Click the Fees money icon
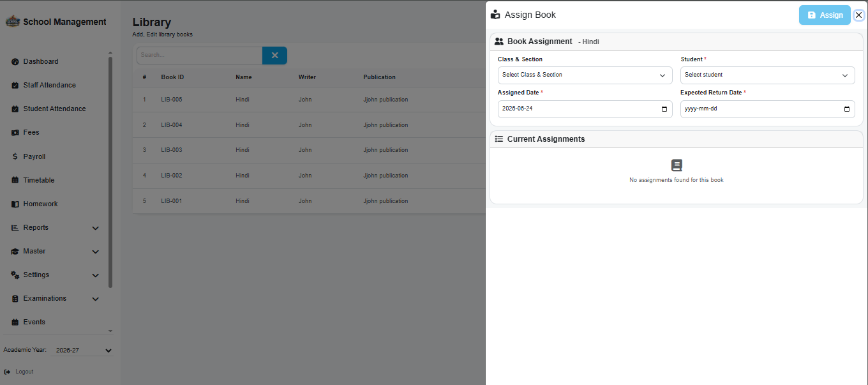 pyautogui.click(x=15, y=133)
